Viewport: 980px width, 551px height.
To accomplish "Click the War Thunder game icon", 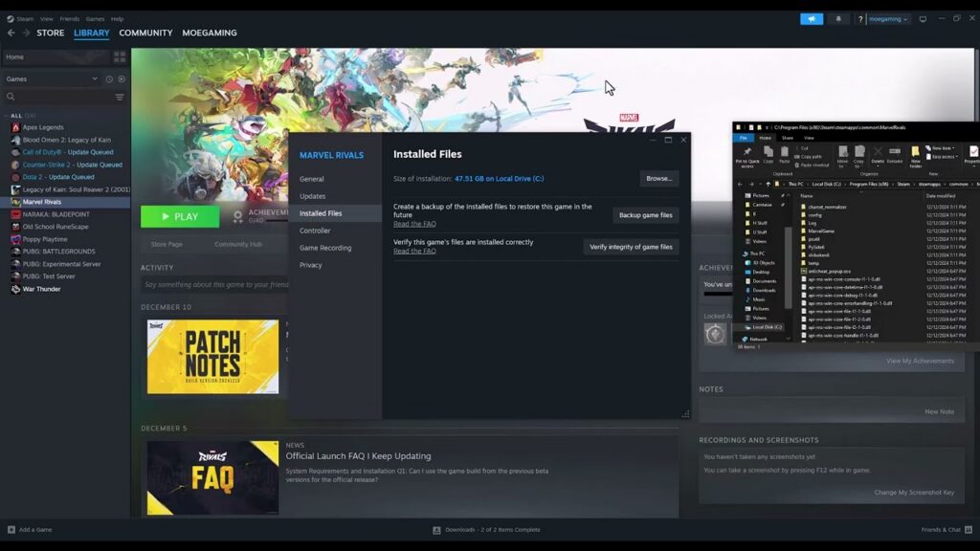I will click(x=15, y=289).
